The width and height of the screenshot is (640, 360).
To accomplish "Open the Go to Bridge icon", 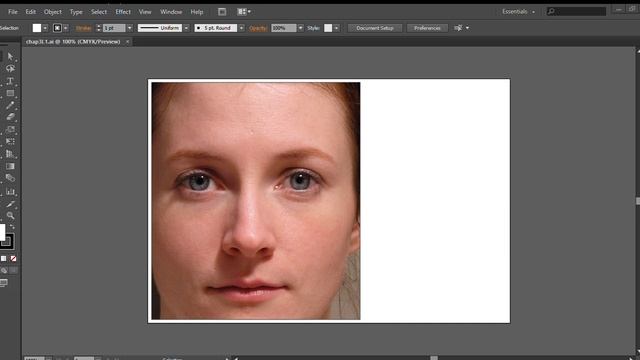I will [x=222, y=12].
